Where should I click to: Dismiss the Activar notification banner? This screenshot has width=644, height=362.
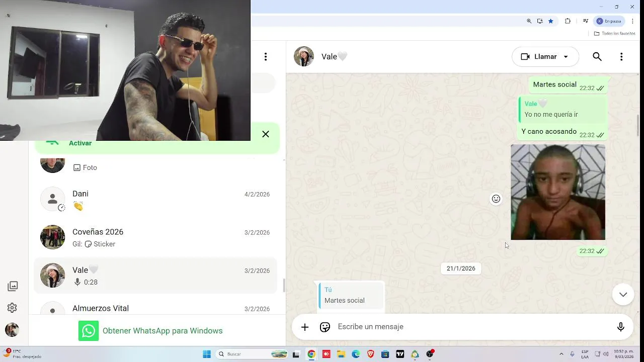[266, 134]
